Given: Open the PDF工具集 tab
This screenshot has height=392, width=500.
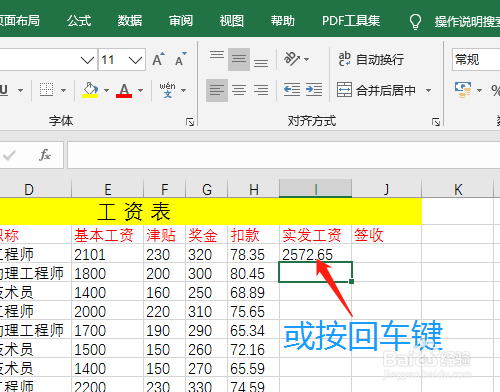Looking at the screenshot, I should pos(351,21).
